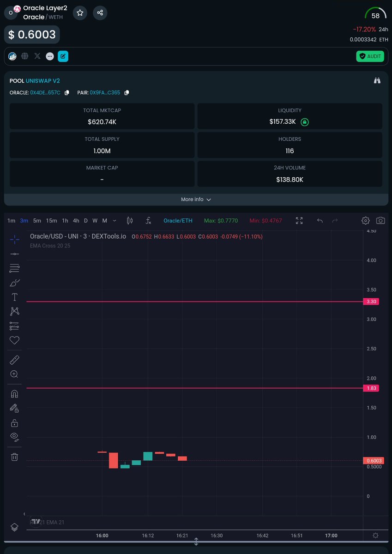The image size is (392, 554).
Task: Edit token info pencil icon
Action: (63, 56)
